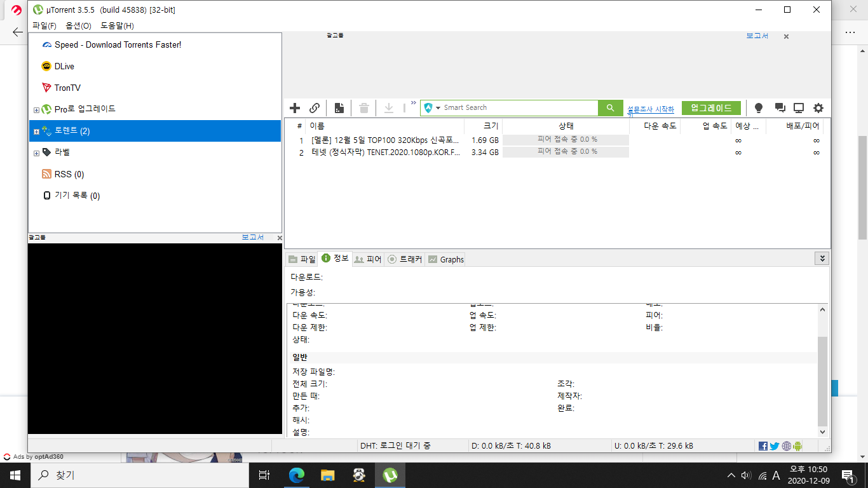Viewport: 868px width, 488px height.
Task: Select the [멜론] 12월 5일 TOP100 torrent row
Action: (557, 140)
